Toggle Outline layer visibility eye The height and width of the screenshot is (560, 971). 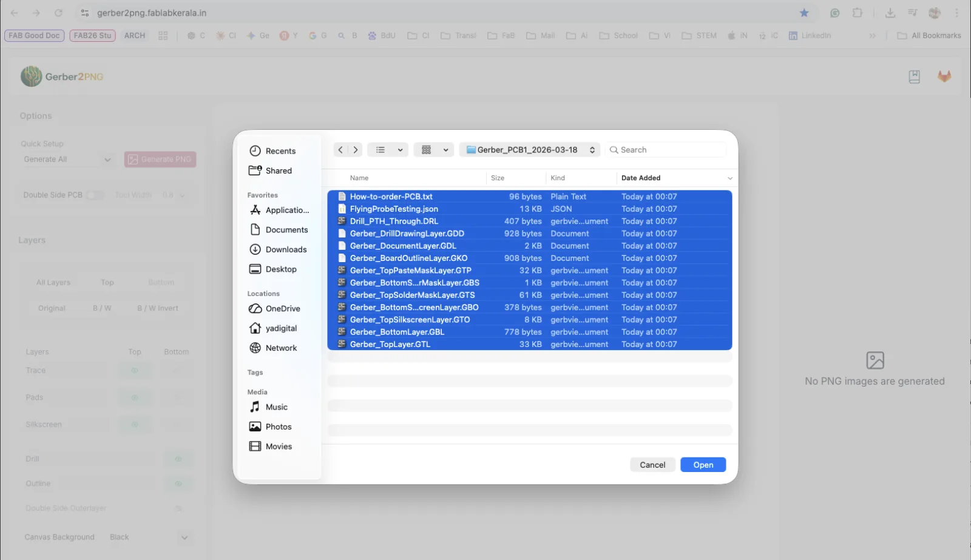point(178,484)
